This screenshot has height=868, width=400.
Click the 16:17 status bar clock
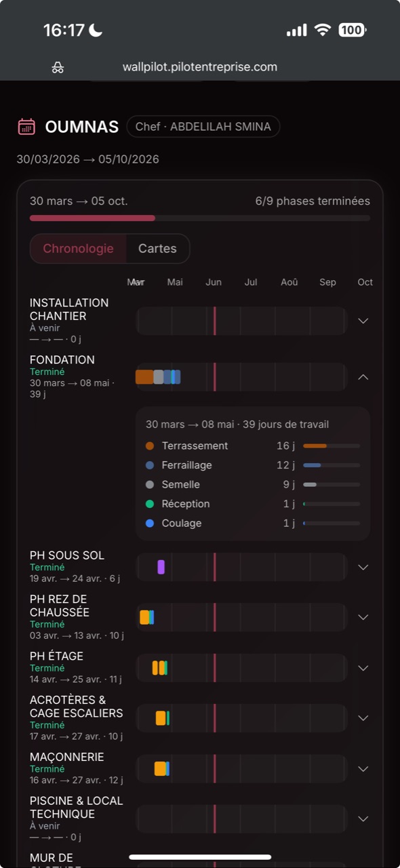[x=64, y=30]
